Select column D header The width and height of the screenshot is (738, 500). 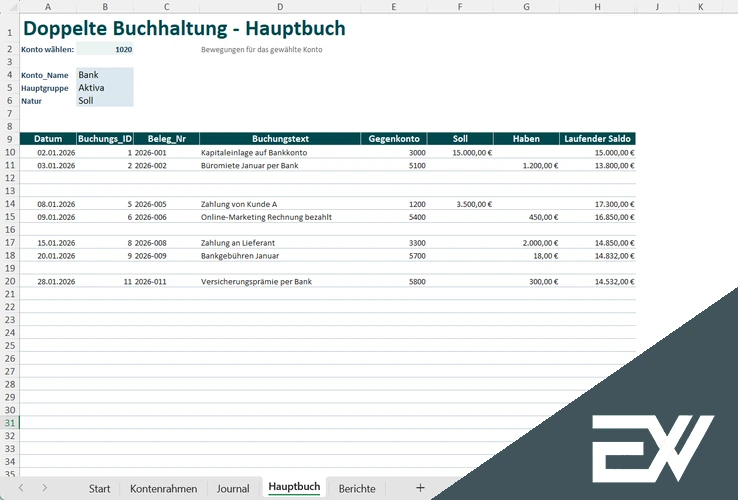pos(280,7)
